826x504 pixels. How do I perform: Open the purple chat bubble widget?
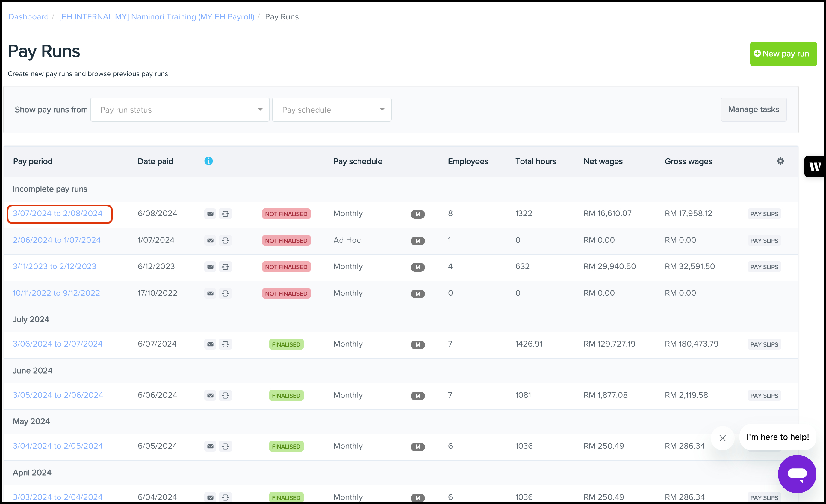(x=797, y=473)
